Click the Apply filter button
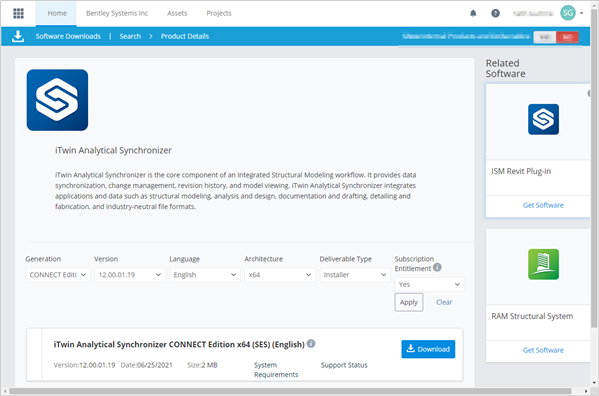The image size is (599, 396). [409, 302]
